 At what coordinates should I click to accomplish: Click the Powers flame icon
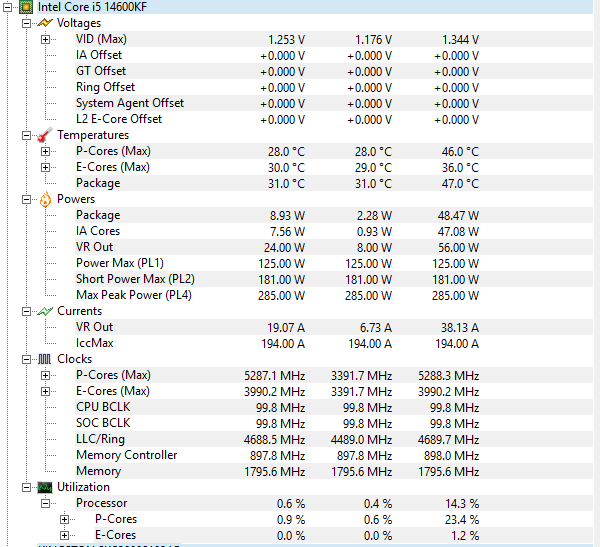45,199
